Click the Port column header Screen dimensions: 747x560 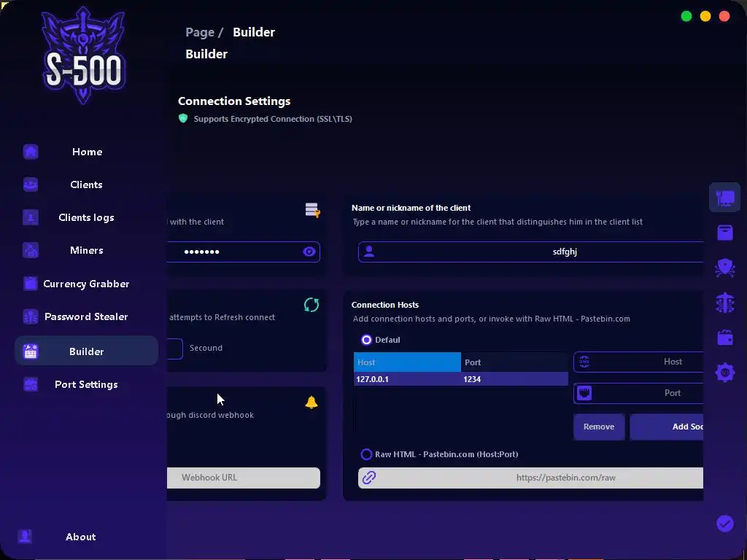pyautogui.click(x=514, y=362)
